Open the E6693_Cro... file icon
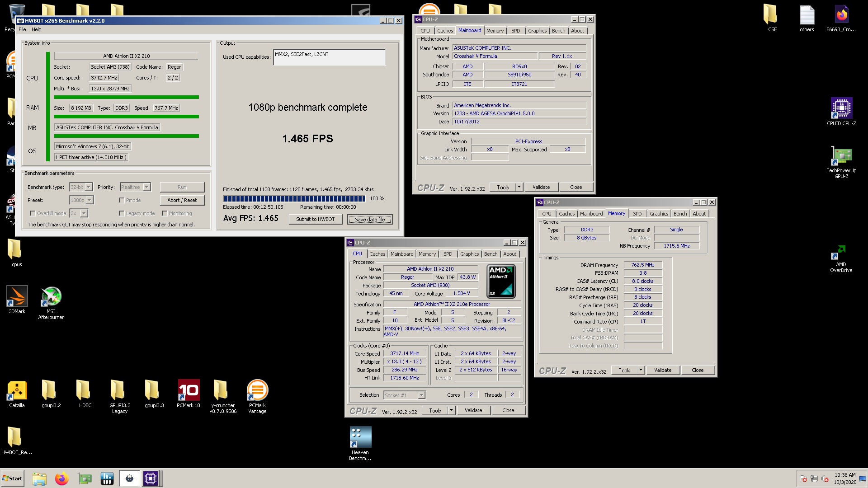 tap(841, 18)
